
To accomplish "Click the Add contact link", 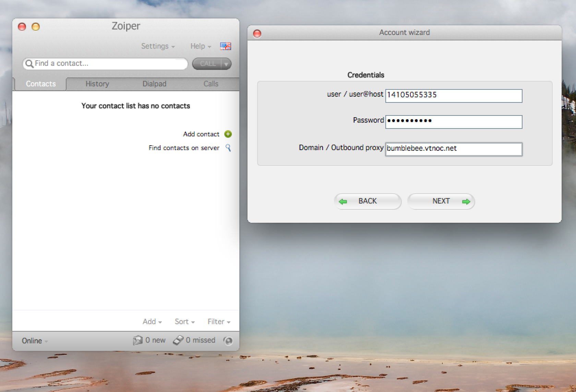I will click(x=201, y=134).
